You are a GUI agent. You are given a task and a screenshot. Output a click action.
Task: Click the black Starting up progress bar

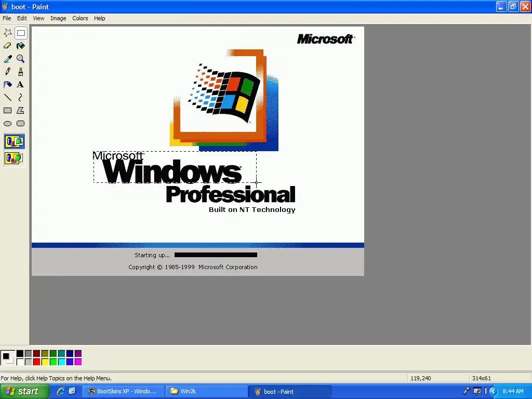pyautogui.click(x=216, y=255)
